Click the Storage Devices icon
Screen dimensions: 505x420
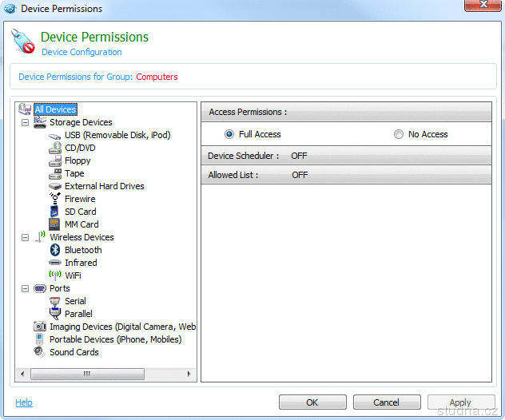point(40,122)
